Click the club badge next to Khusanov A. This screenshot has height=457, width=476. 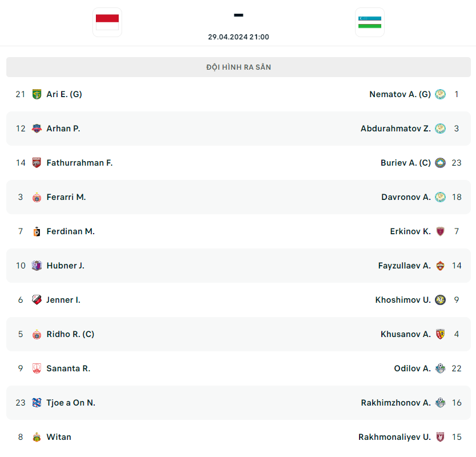tap(440, 334)
